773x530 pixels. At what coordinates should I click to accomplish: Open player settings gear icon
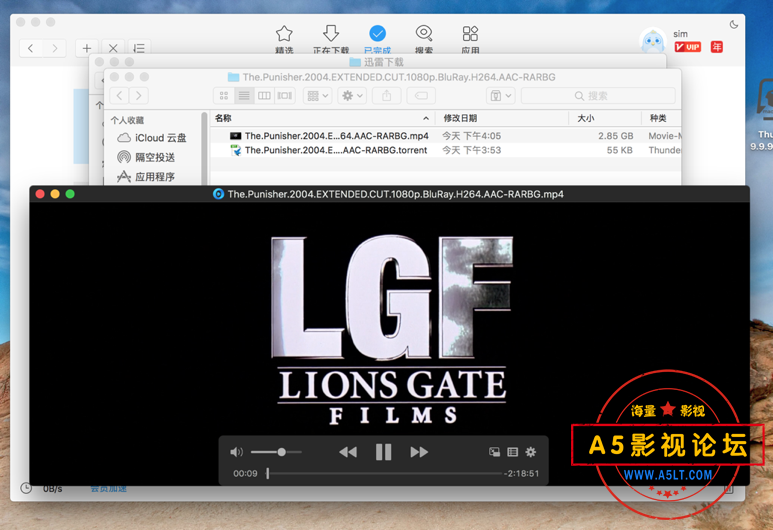coord(530,452)
